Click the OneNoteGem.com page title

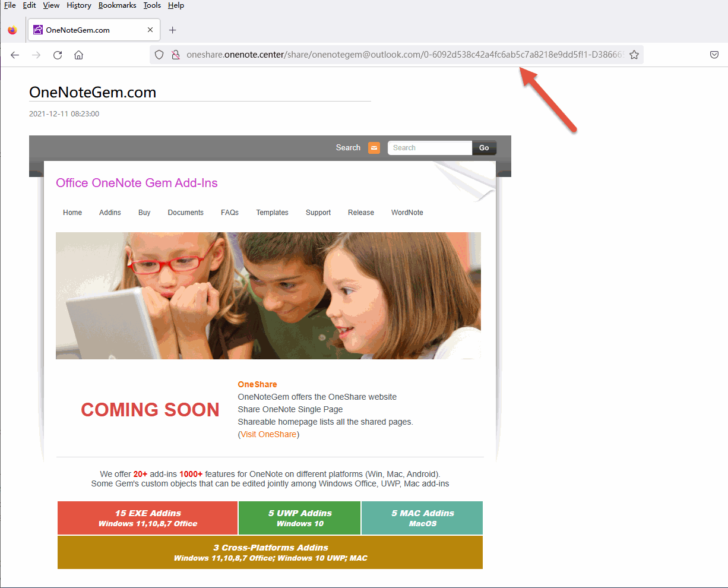[93, 92]
